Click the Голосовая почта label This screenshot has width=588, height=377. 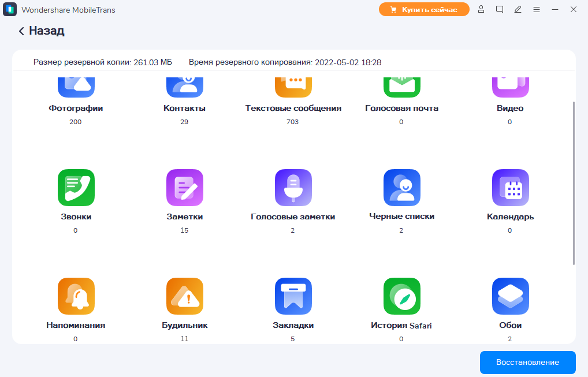tap(401, 109)
